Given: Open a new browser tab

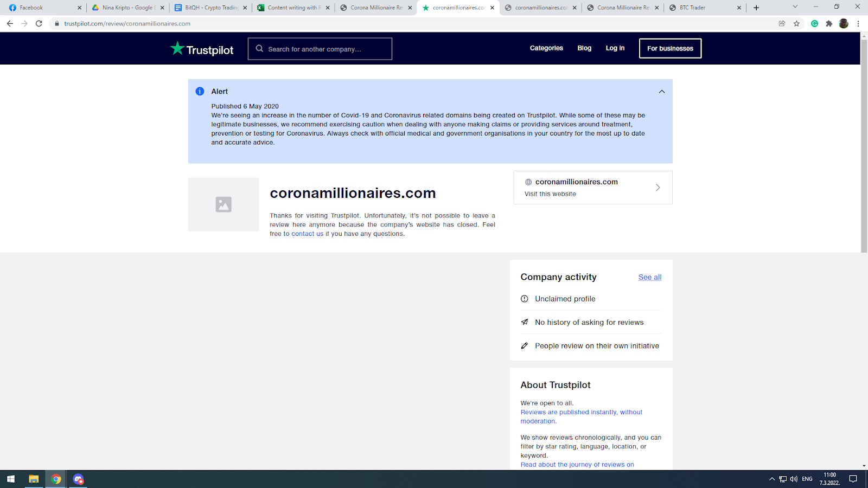Looking at the screenshot, I should click(756, 8).
